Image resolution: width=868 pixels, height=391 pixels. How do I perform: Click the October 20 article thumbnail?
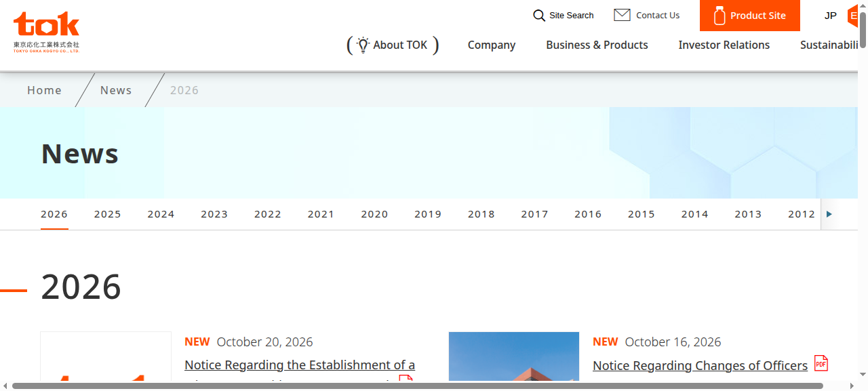106,356
